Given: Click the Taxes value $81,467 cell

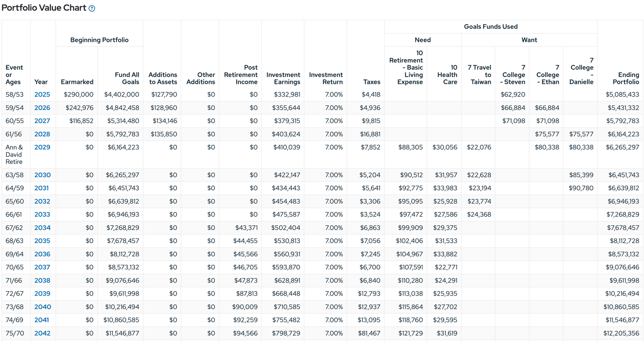Looking at the screenshot, I should click(369, 333).
